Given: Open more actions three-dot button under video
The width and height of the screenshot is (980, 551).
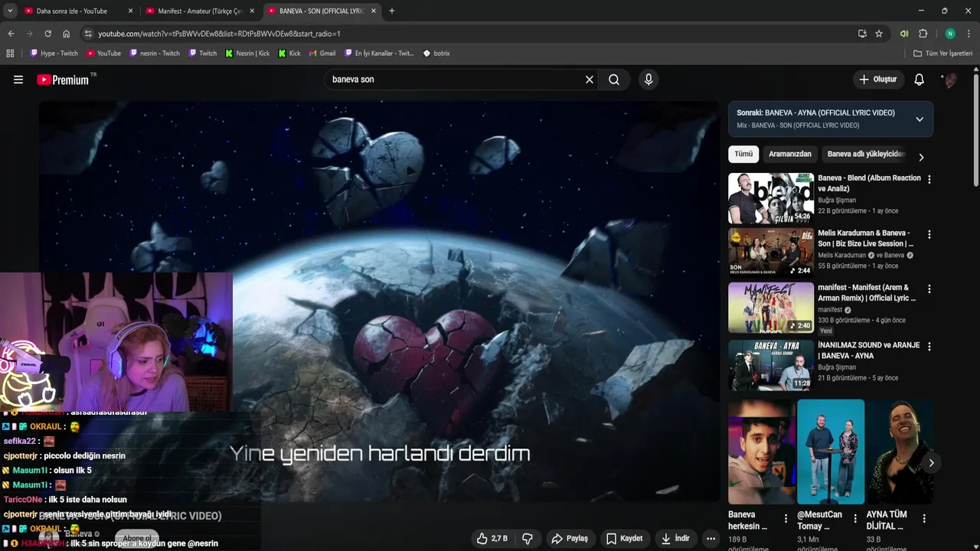Looking at the screenshot, I should click(710, 539).
